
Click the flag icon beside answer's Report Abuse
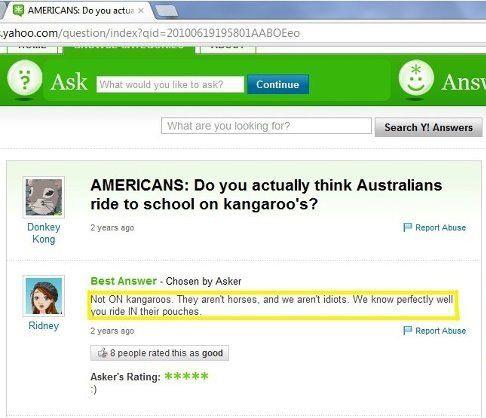pyautogui.click(x=407, y=330)
